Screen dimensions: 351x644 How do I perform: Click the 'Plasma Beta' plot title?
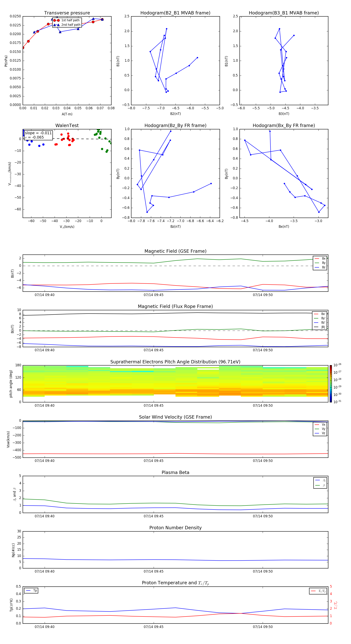pyautogui.click(x=175, y=472)
